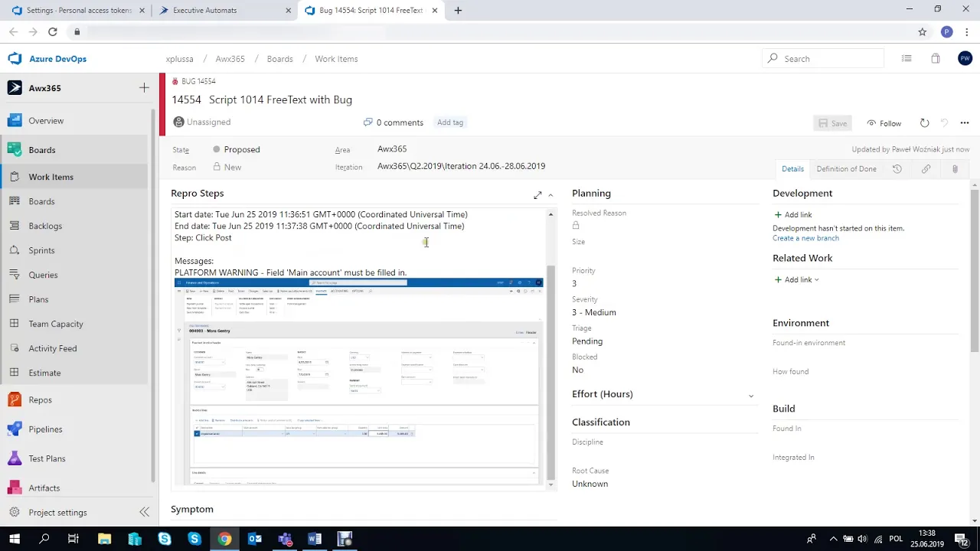Open the more actions ellipsis icon
The height and width of the screenshot is (551, 980).
tap(965, 122)
